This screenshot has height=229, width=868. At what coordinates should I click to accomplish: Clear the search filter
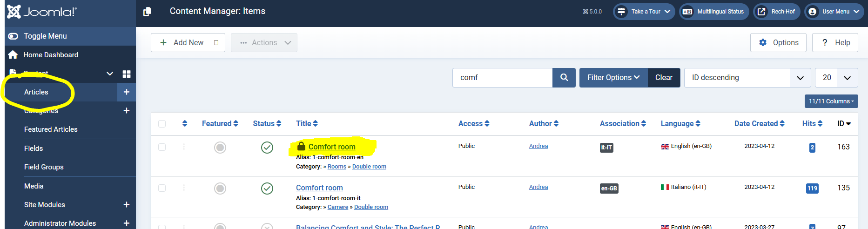(x=664, y=78)
